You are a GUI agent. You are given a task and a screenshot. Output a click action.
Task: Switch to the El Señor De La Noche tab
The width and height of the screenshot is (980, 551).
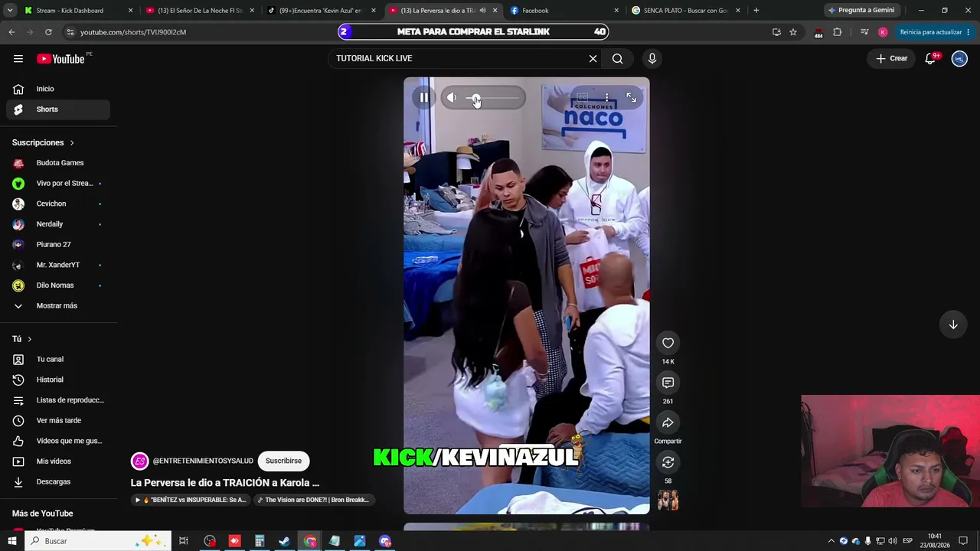199,11
